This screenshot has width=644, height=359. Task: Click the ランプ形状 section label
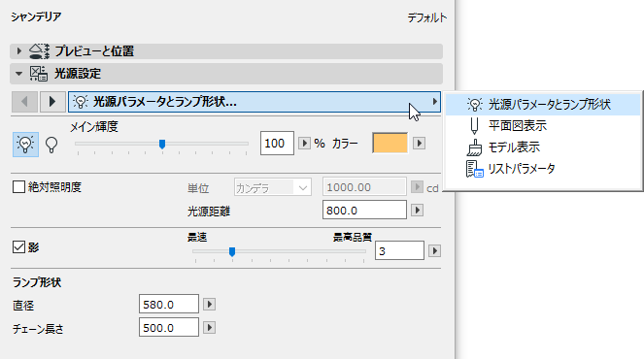coord(37,282)
